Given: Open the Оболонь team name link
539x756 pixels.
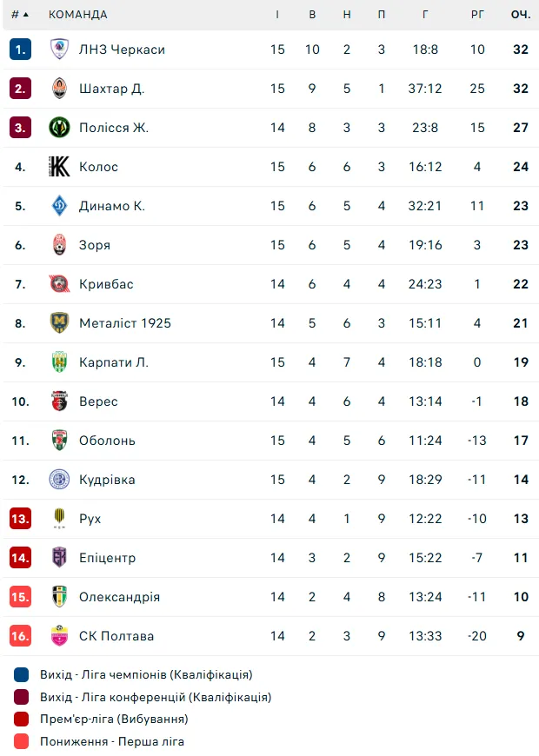Looking at the screenshot, I should [107, 441].
